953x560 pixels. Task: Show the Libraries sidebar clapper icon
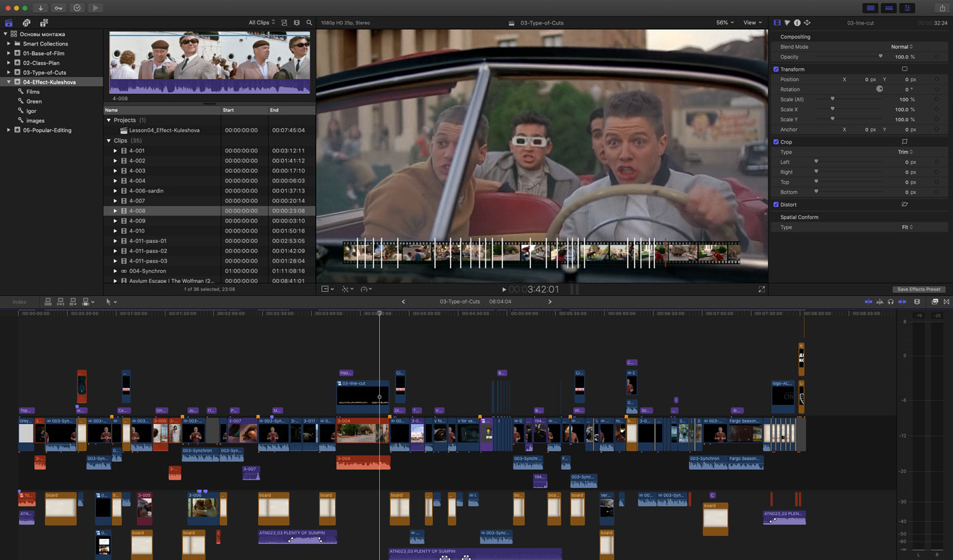(x=9, y=22)
